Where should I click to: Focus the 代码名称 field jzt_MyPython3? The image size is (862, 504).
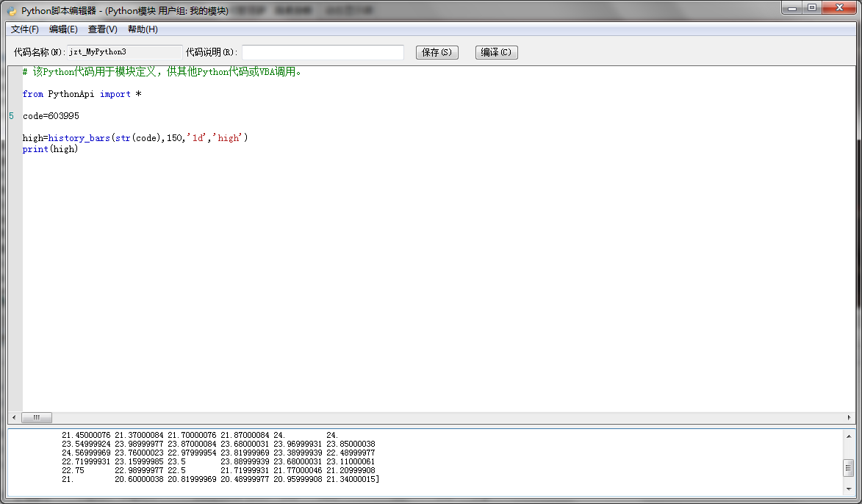click(124, 52)
